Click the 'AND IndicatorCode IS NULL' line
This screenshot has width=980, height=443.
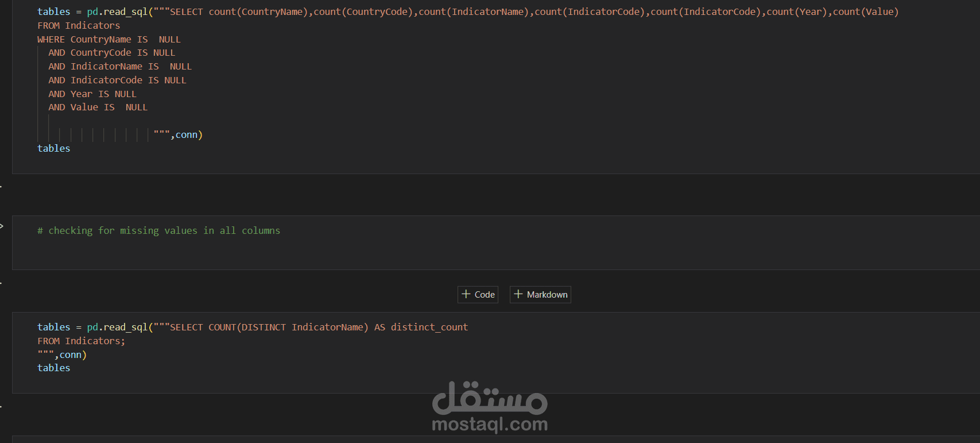coord(117,80)
